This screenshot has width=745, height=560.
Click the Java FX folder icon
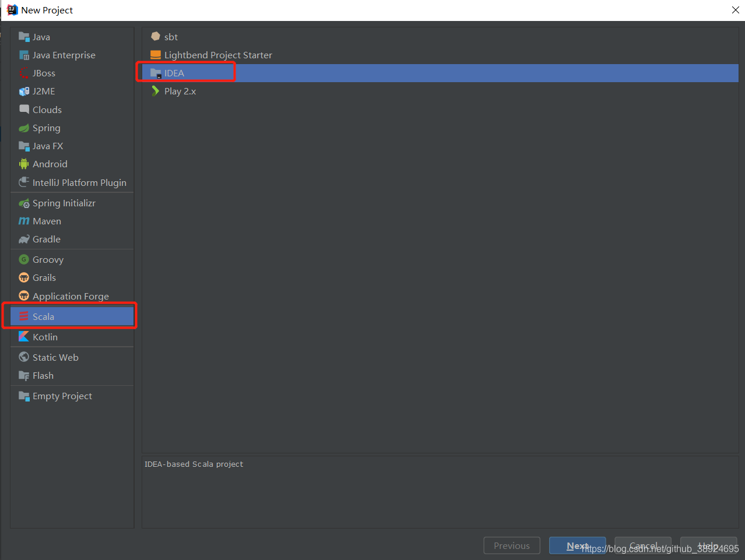click(24, 146)
